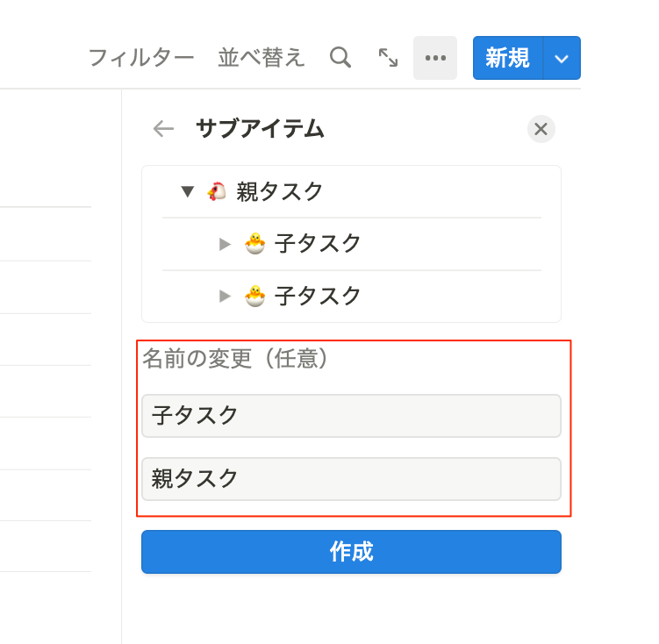The image size is (659, 644).
Task: Collapse the 親タスク disclosure triangle
Action: tap(188, 191)
